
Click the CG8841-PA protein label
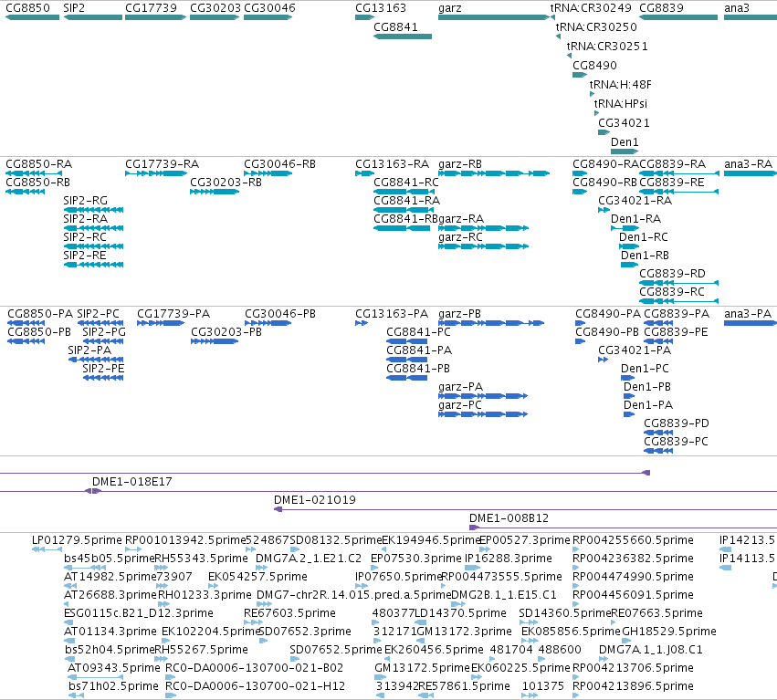[419, 350]
